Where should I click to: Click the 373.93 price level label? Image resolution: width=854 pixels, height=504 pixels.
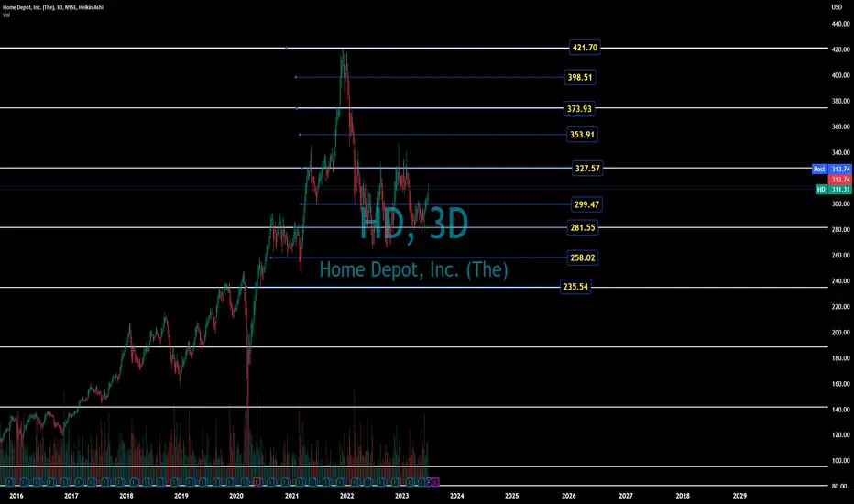(579, 109)
